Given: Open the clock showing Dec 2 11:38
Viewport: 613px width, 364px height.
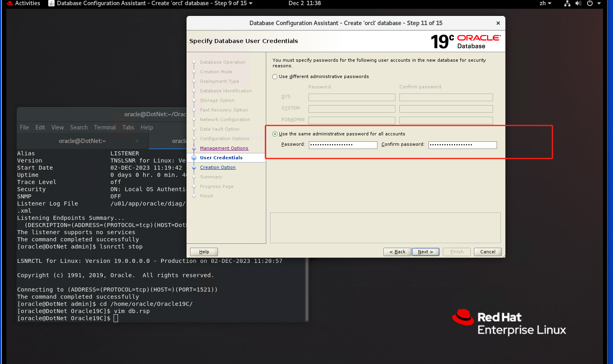Looking at the screenshot, I should point(305,3).
